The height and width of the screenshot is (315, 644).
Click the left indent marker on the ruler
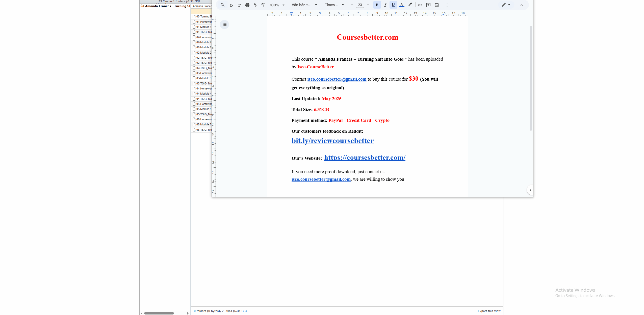coord(291,14)
